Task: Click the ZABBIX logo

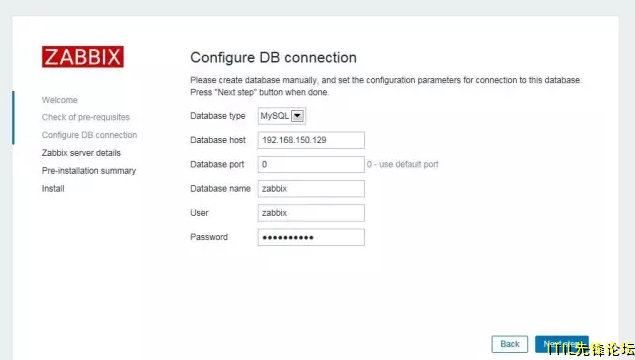Action: (83, 57)
